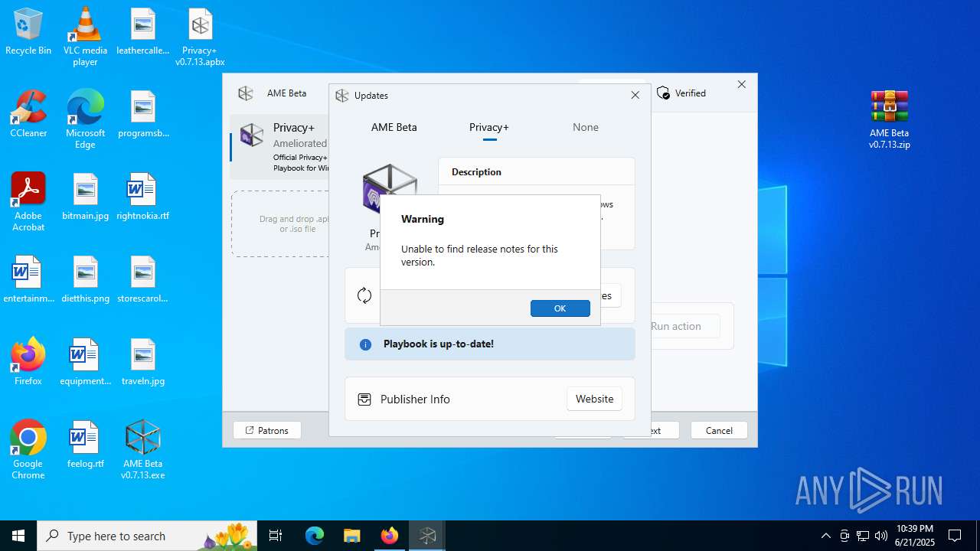This screenshot has width=980, height=551.
Task: Select dietthis.png desktop file
Action: tap(85, 280)
